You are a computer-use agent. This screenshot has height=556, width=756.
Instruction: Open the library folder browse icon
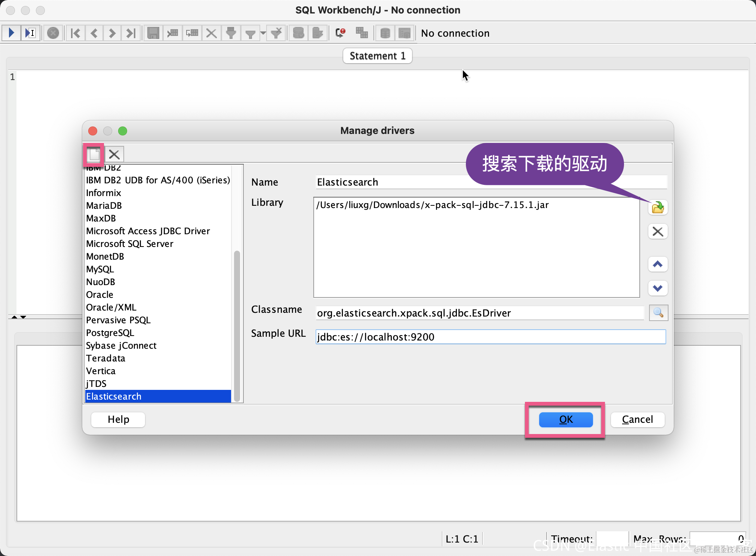tap(658, 207)
